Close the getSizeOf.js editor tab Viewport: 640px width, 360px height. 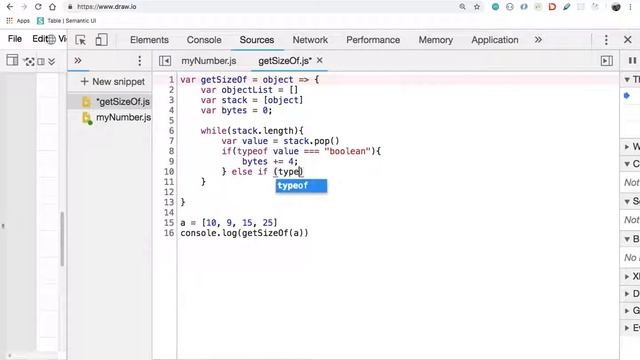tap(320, 60)
